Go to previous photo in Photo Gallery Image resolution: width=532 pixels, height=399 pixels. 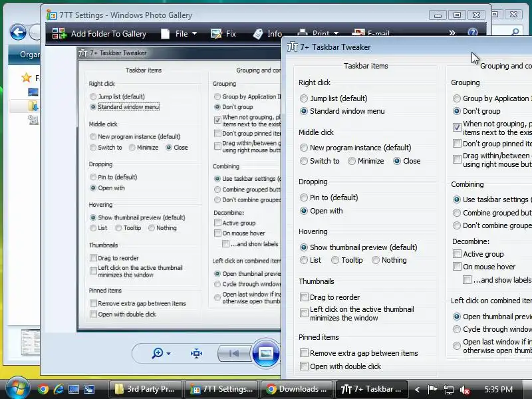click(234, 354)
